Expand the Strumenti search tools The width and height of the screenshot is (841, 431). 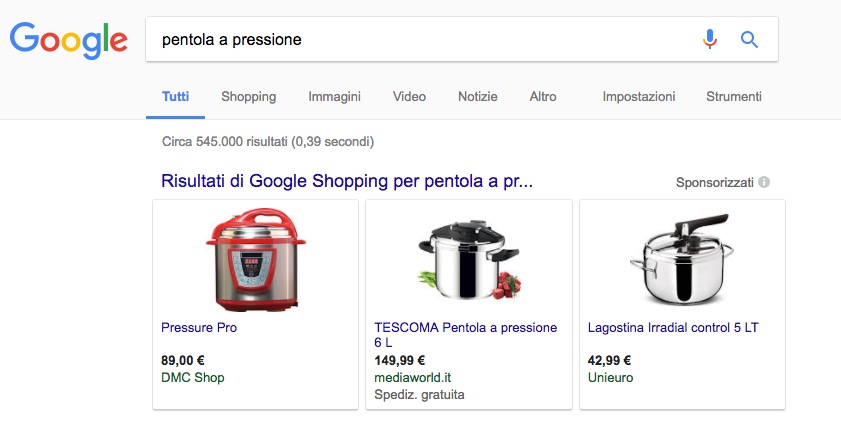point(734,96)
